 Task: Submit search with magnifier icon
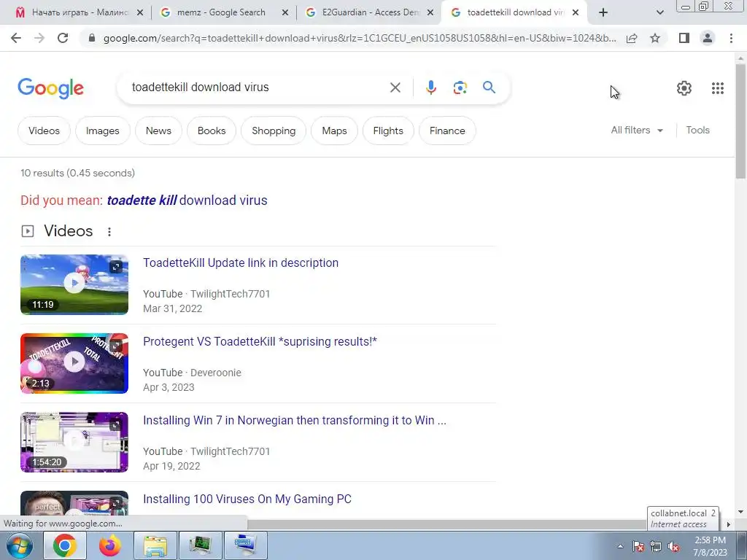pyautogui.click(x=489, y=87)
